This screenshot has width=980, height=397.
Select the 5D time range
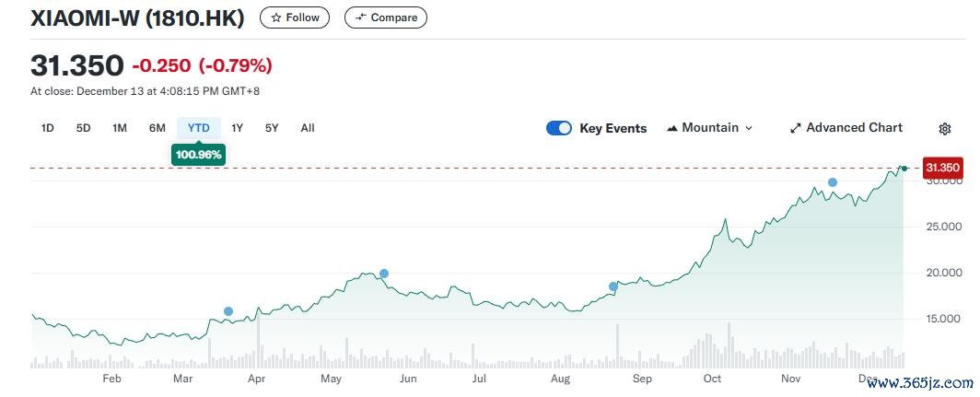pyautogui.click(x=83, y=128)
